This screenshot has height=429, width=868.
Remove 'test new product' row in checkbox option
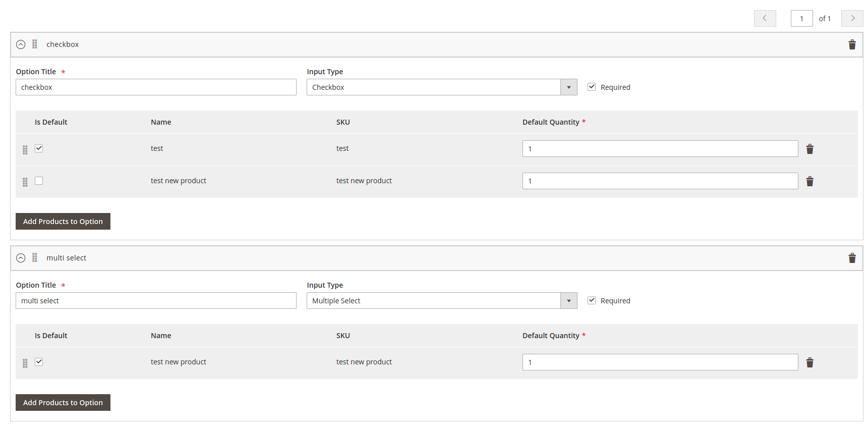click(x=809, y=181)
